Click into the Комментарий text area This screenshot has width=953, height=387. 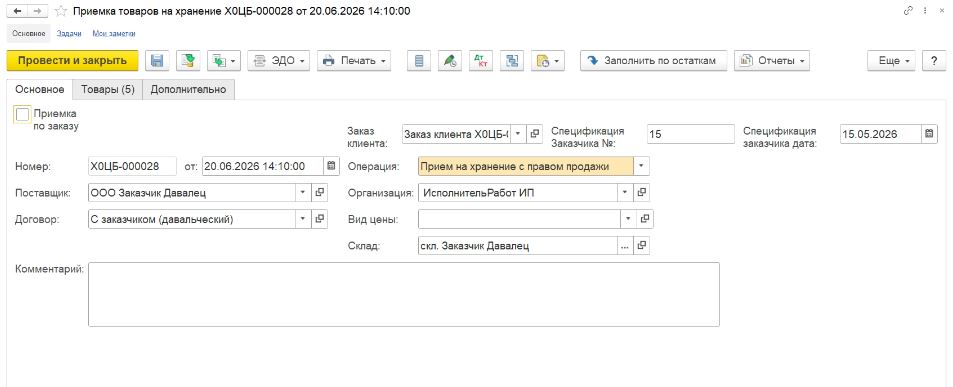[x=404, y=294]
